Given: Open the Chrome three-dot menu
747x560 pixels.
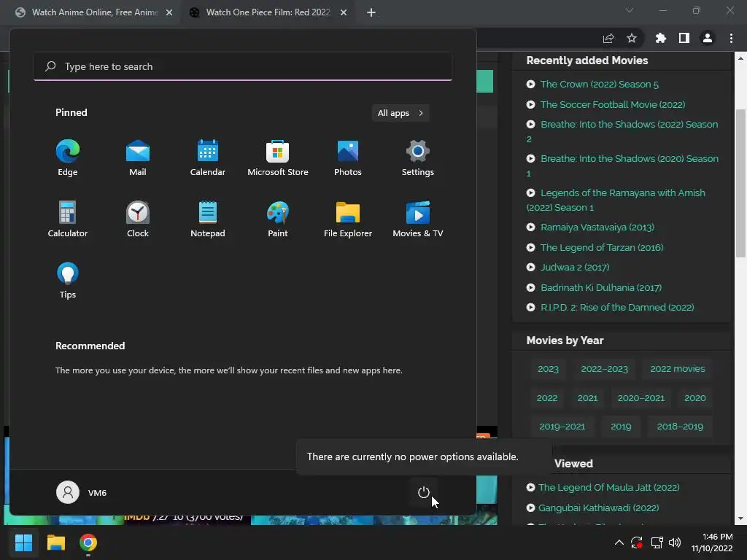Looking at the screenshot, I should 731,38.
